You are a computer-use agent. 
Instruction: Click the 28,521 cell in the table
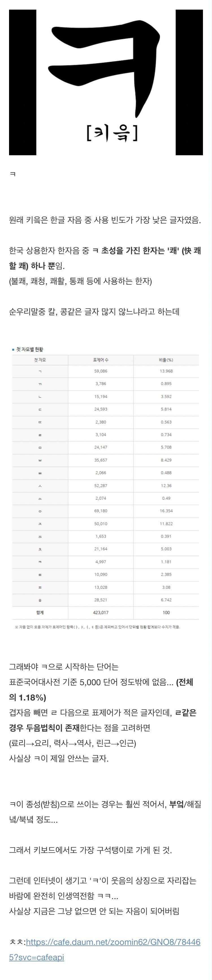pyautogui.click(x=101, y=600)
